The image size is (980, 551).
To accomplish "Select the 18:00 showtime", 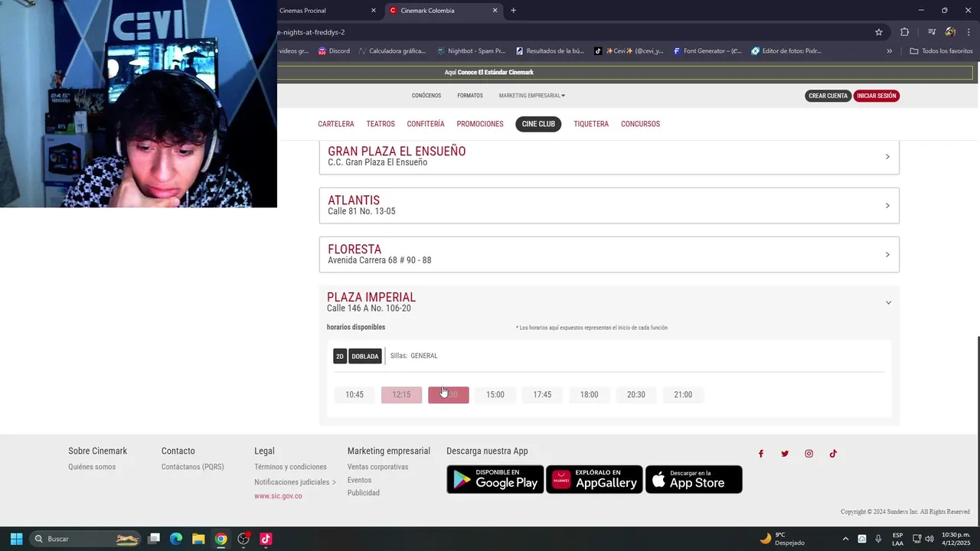I will [x=589, y=395].
